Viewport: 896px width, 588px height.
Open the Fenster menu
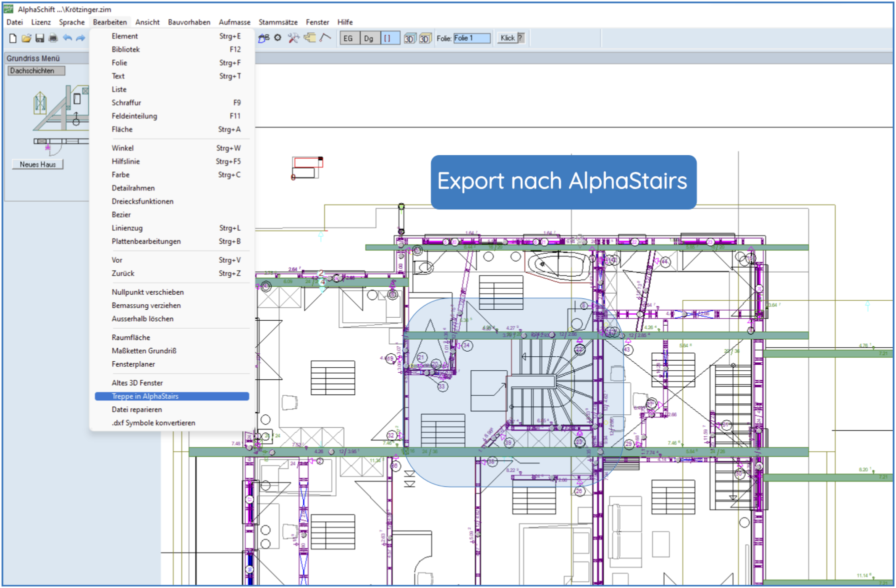pos(317,22)
